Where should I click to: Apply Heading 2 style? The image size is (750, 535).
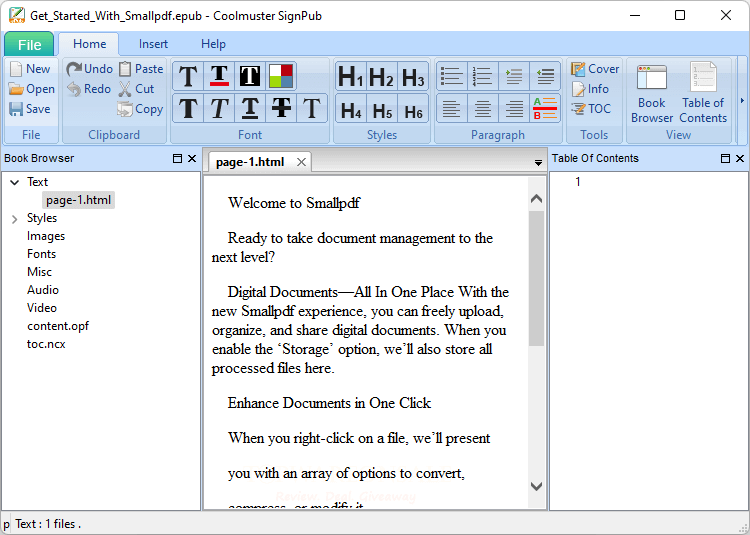click(382, 76)
